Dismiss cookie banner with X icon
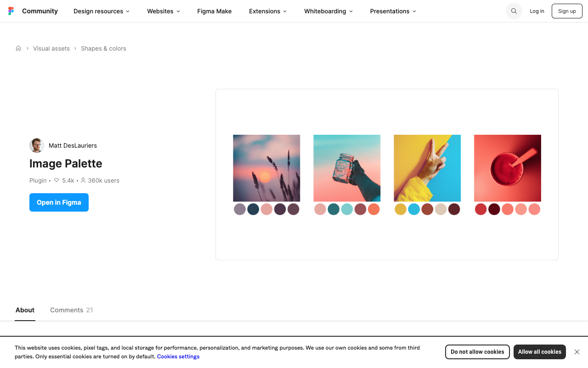Screen dimensions: 588x368 pos(577,352)
